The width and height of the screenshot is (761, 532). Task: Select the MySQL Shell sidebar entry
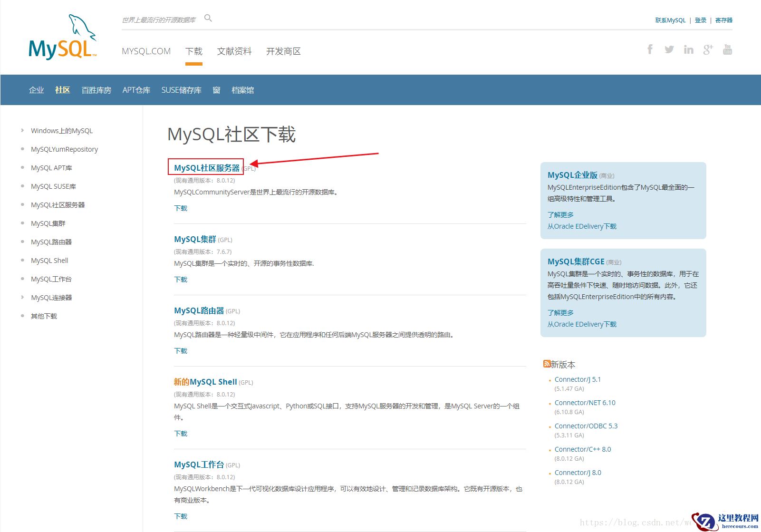[x=49, y=260]
